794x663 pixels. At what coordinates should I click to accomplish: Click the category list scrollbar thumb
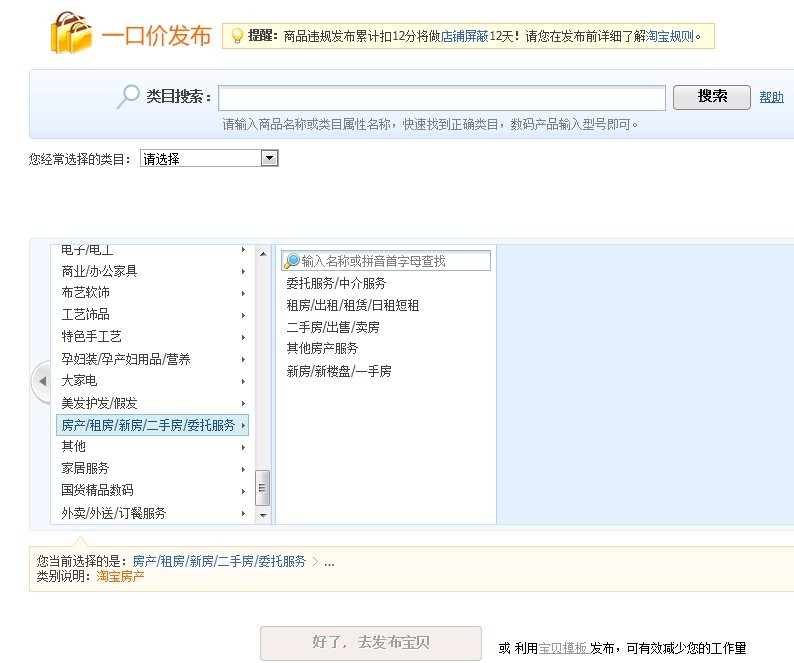(262, 488)
